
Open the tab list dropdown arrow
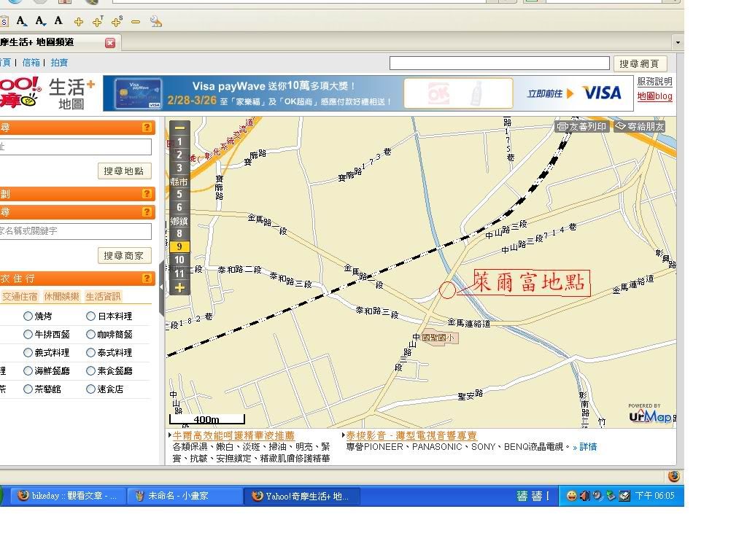[x=677, y=43]
